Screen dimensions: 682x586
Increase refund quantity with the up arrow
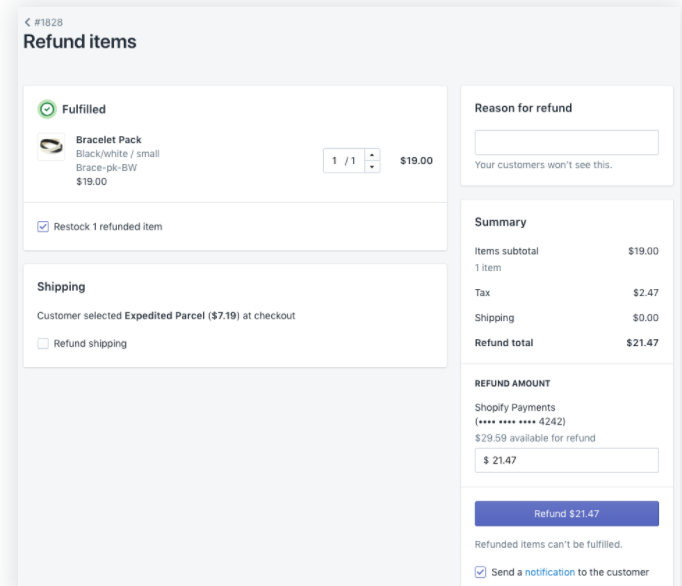[372, 154]
